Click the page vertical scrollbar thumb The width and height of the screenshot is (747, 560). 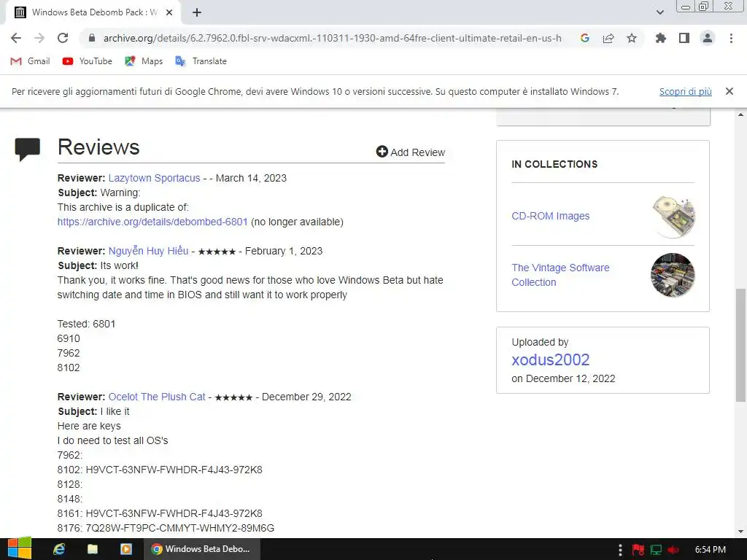741,345
